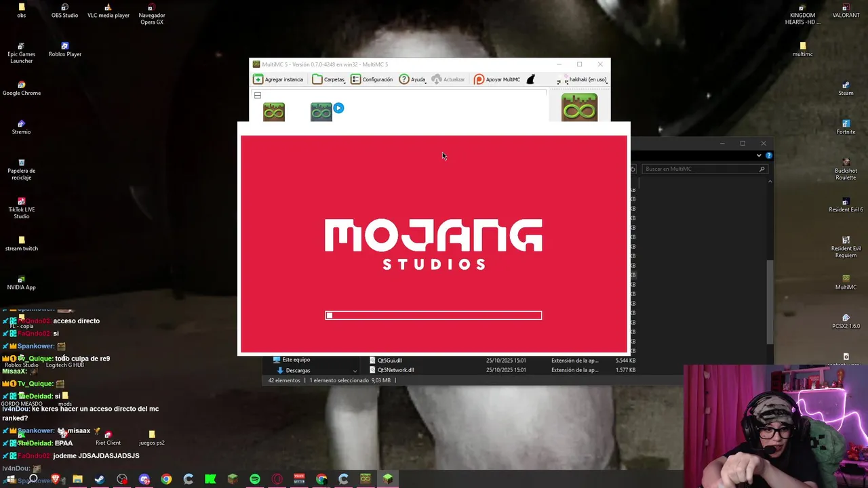The height and width of the screenshot is (488, 868).
Task: Open the Carpetas dropdown in MultiMC
Action: click(x=329, y=79)
